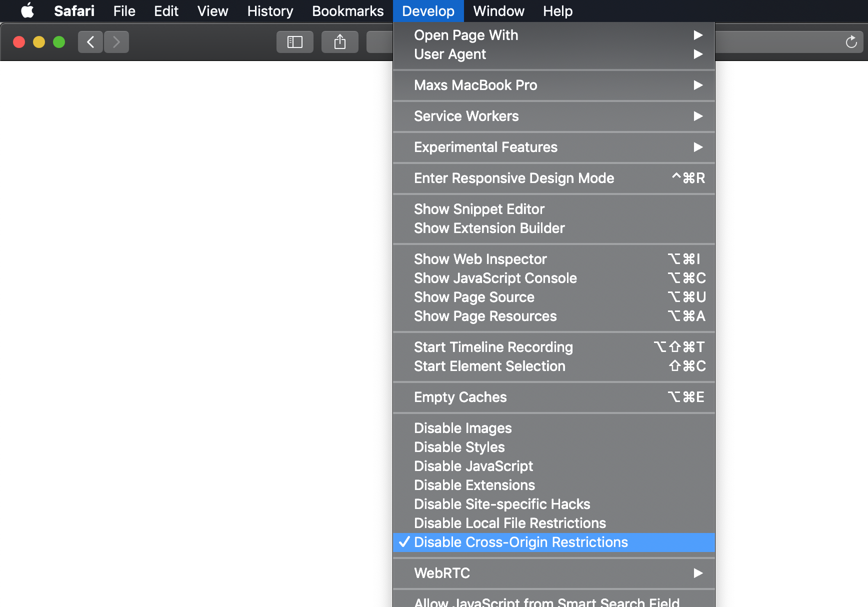Expand the Service Workers submenu
Viewport: 868px width, 607px height.
pyautogui.click(x=554, y=116)
